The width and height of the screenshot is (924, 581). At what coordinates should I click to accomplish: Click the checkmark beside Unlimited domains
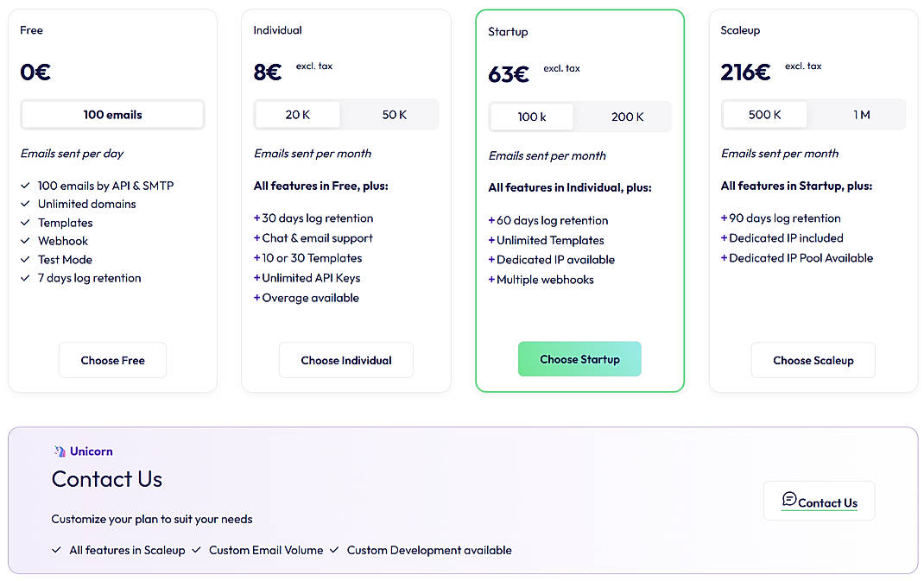(x=25, y=204)
